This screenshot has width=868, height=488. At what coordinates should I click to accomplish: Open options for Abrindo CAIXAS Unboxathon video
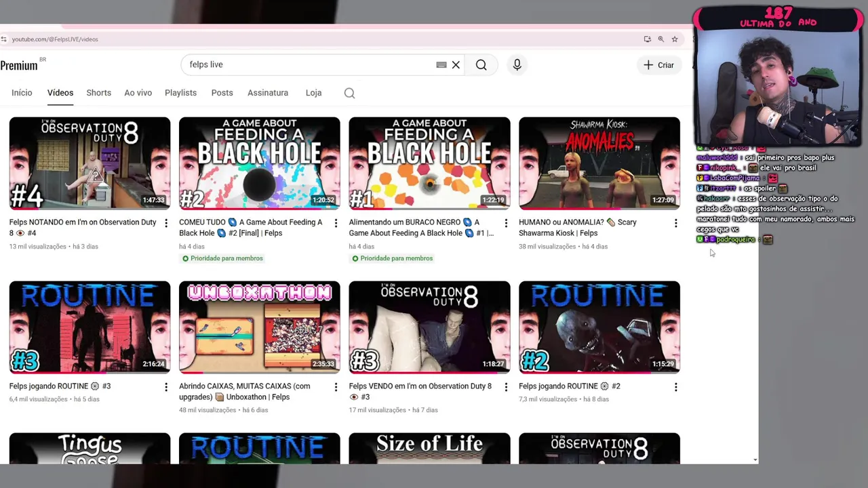336,387
